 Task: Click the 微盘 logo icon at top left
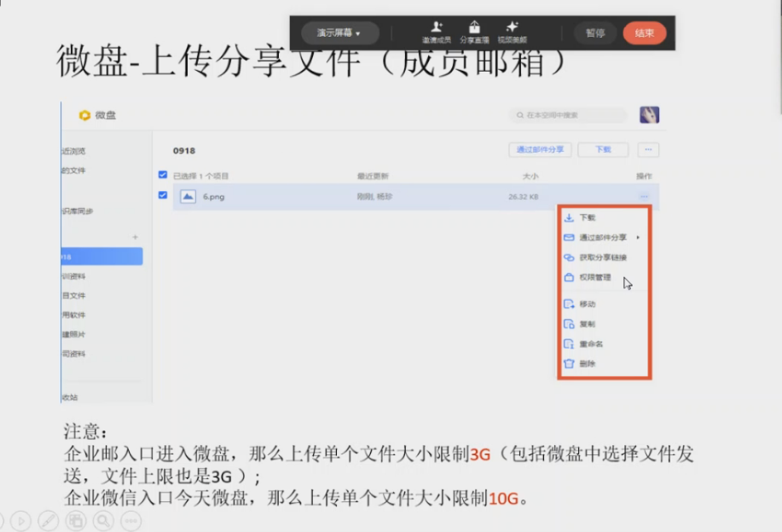coord(85,114)
